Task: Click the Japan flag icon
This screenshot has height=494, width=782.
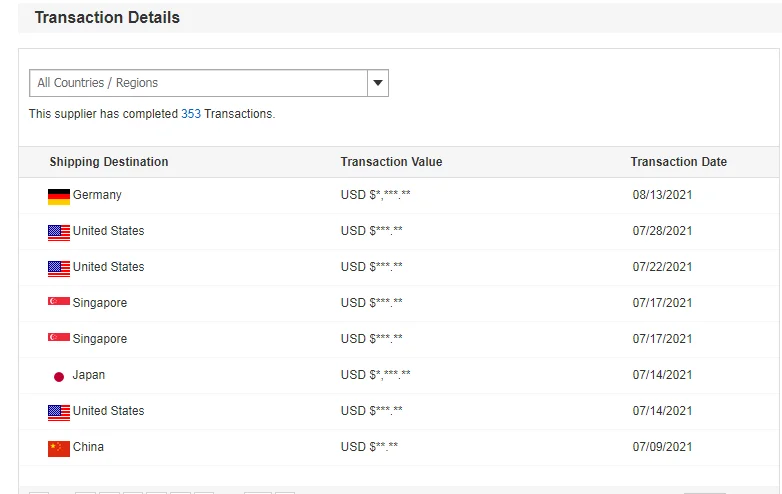Action: point(59,377)
